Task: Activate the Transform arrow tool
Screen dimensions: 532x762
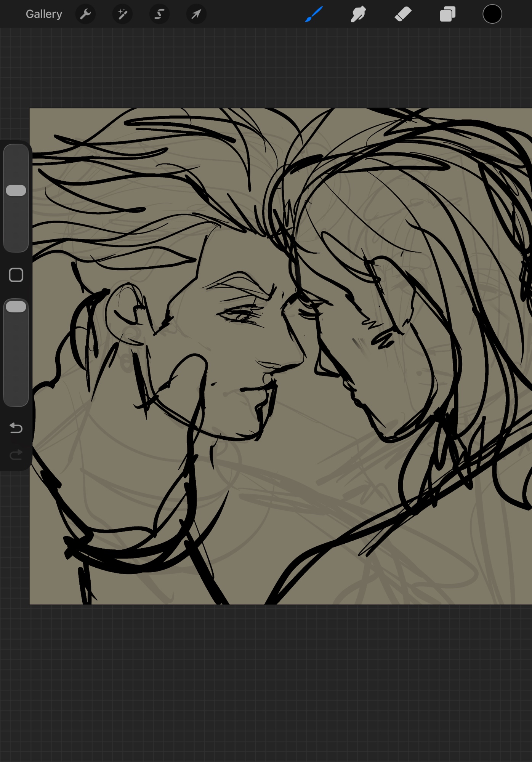Action: coord(196,14)
